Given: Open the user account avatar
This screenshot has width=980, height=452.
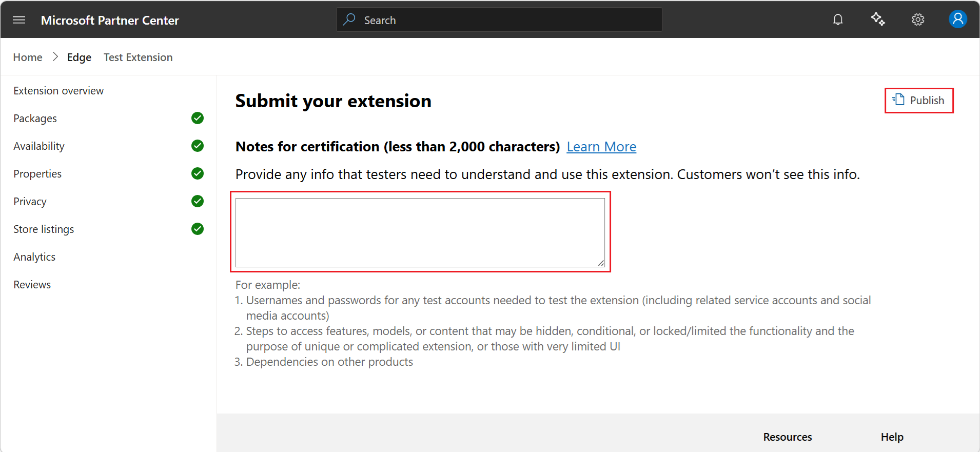Looking at the screenshot, I should [957, 19].
